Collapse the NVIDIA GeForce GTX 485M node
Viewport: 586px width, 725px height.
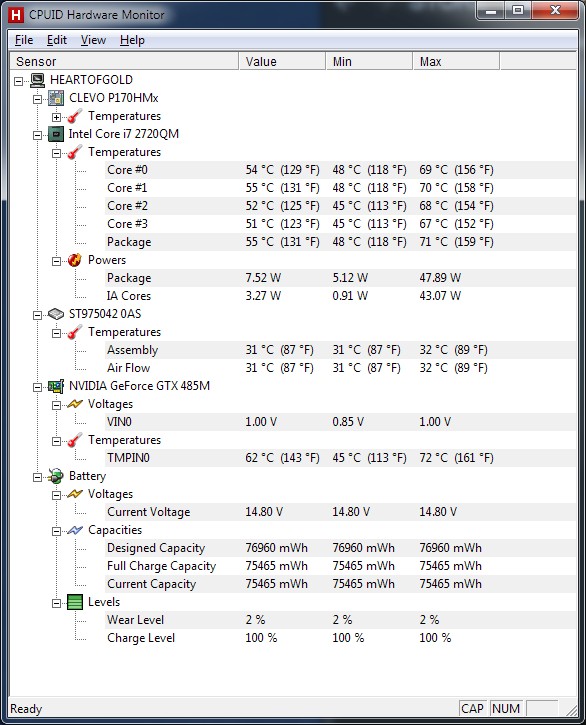[37, 387]
